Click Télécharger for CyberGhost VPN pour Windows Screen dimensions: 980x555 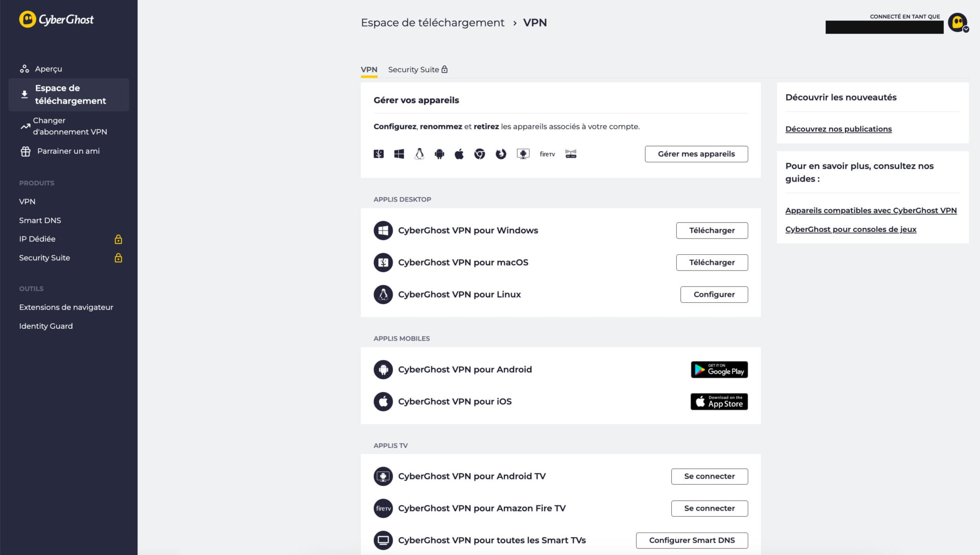(712, 230)
